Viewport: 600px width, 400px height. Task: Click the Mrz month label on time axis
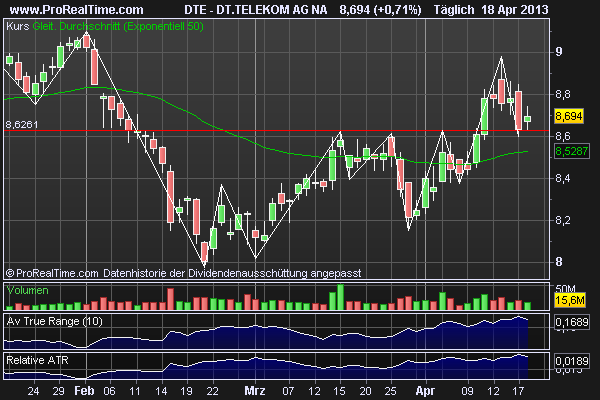point(255,391)
